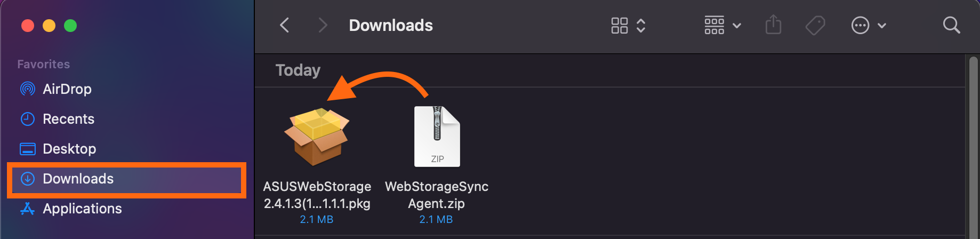Select the WebStorageSyncAgent.zip file icon
Viewport: 980px width, 239px height.
click(437, 137)
